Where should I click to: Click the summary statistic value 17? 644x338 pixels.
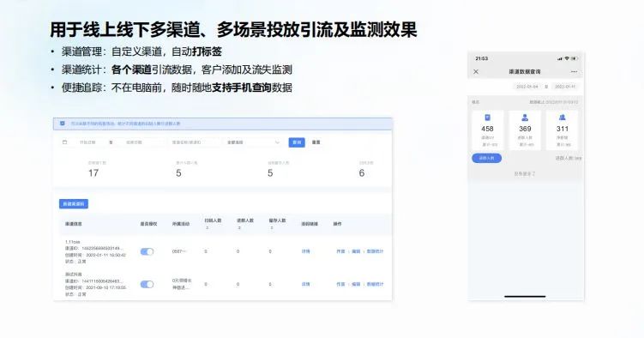[x=93, y=173]
